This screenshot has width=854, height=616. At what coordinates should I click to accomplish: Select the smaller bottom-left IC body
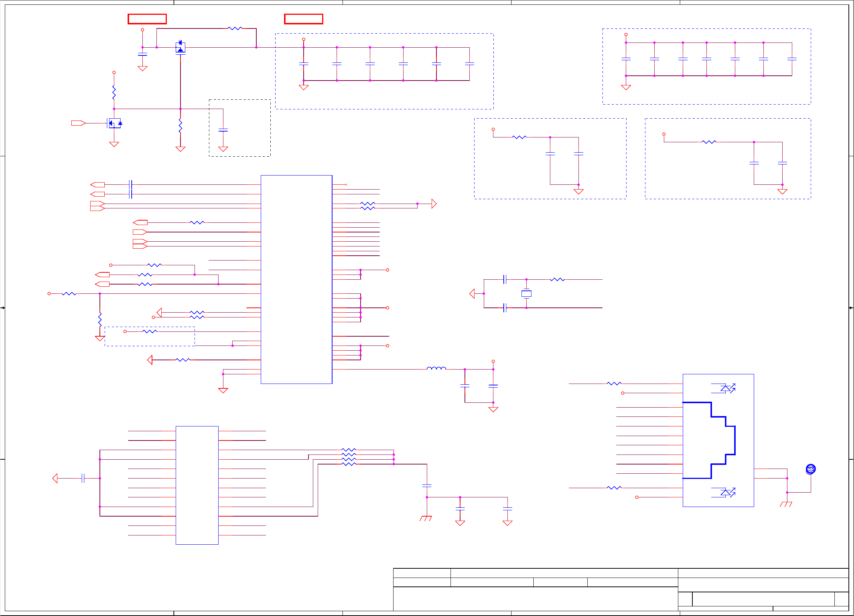pyautogui.click(x=197, y=485)
